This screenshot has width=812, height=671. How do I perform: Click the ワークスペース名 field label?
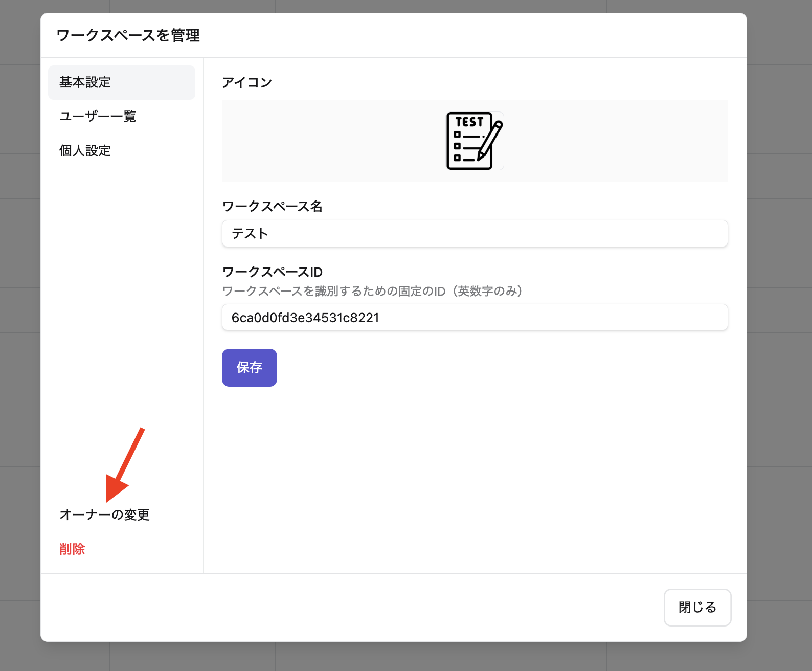pos(273,206)
